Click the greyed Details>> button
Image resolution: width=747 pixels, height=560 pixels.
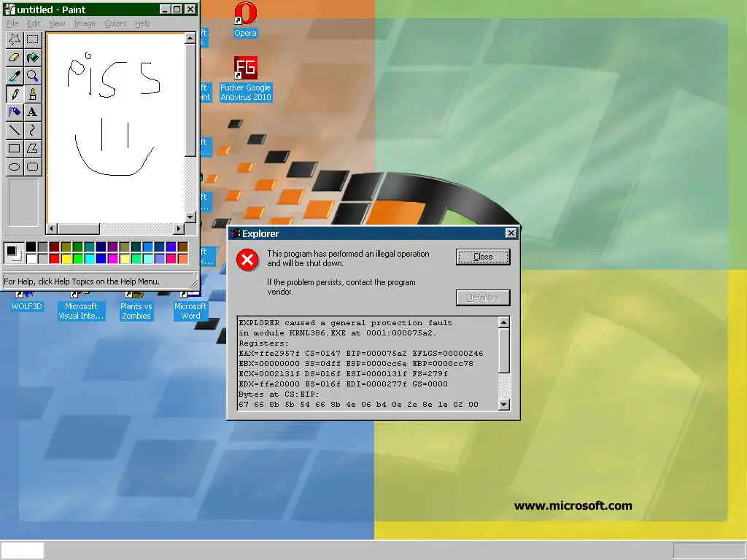tap(483, 297)
